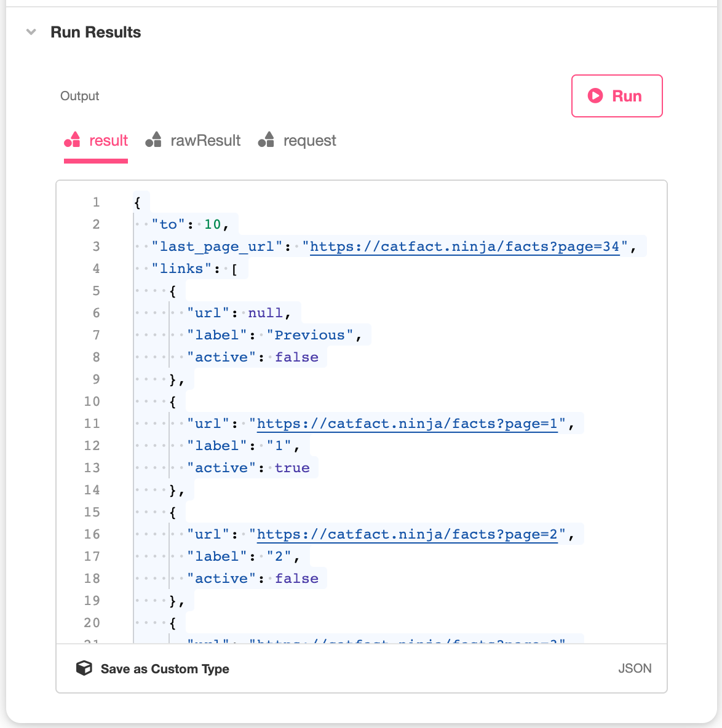722x728 pixels.
Task: Click the Output label
Action: click(80, 96)
